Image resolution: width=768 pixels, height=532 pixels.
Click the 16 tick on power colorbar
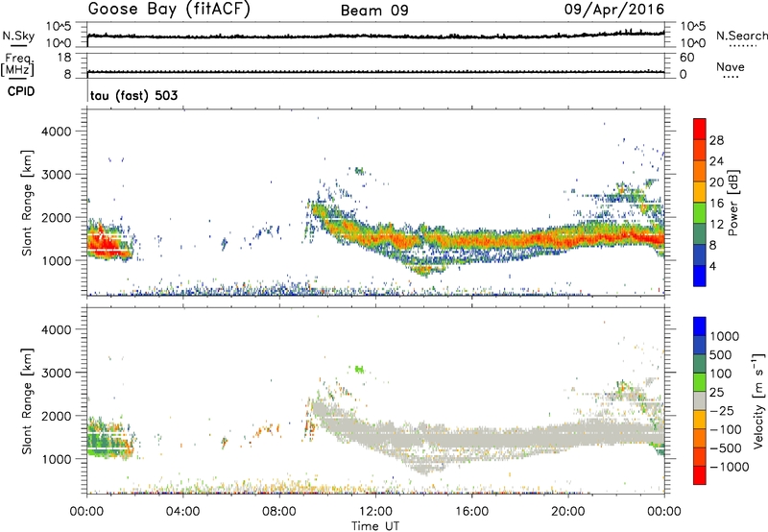pos(716,204)
